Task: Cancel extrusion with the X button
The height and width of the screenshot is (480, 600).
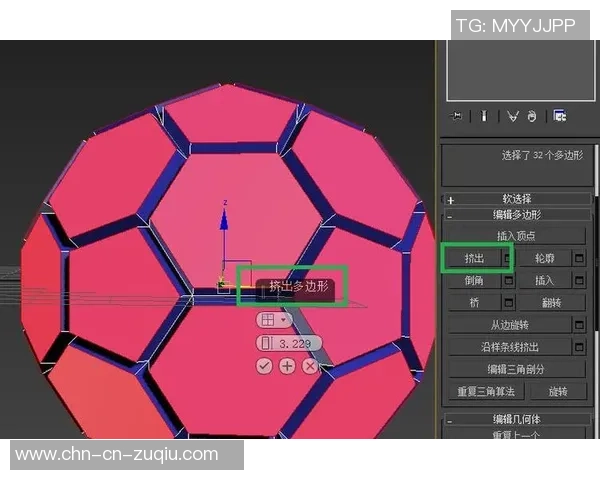Action: [x=310, y=366]
